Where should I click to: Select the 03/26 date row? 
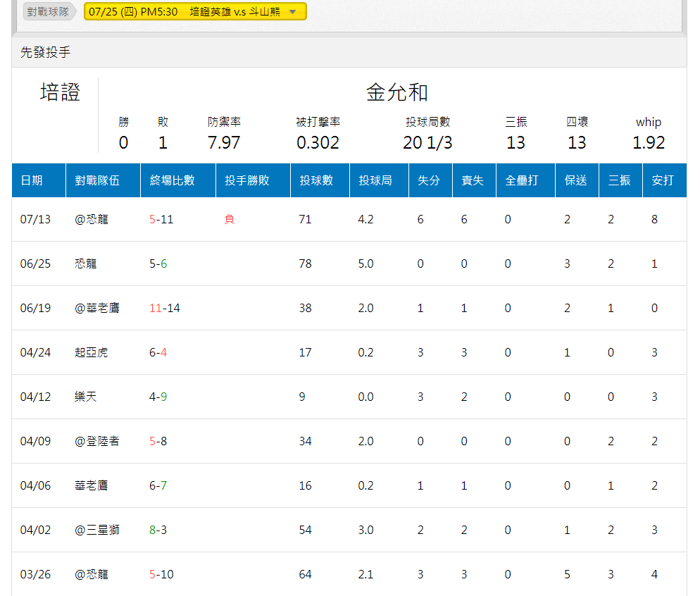[x=349, y=574]
